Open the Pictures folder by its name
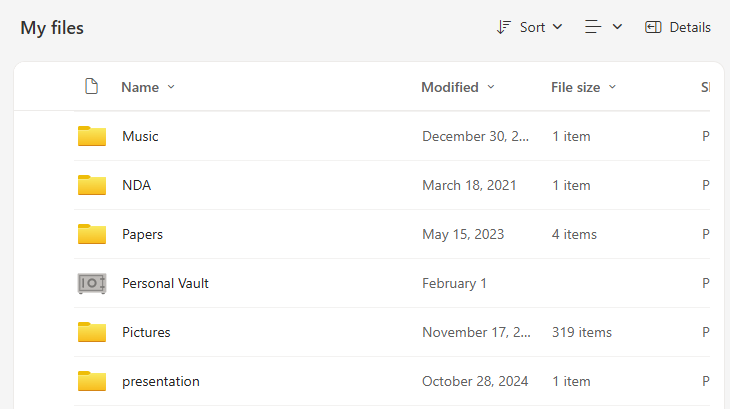730x409 pixels. click(x=146, y=332)
